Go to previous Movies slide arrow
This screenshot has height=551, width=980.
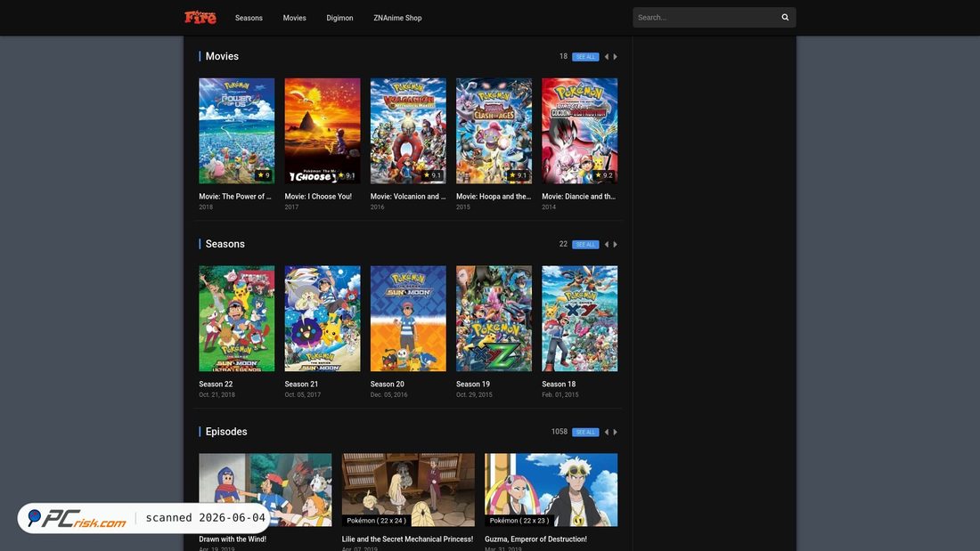coord(606,57)
